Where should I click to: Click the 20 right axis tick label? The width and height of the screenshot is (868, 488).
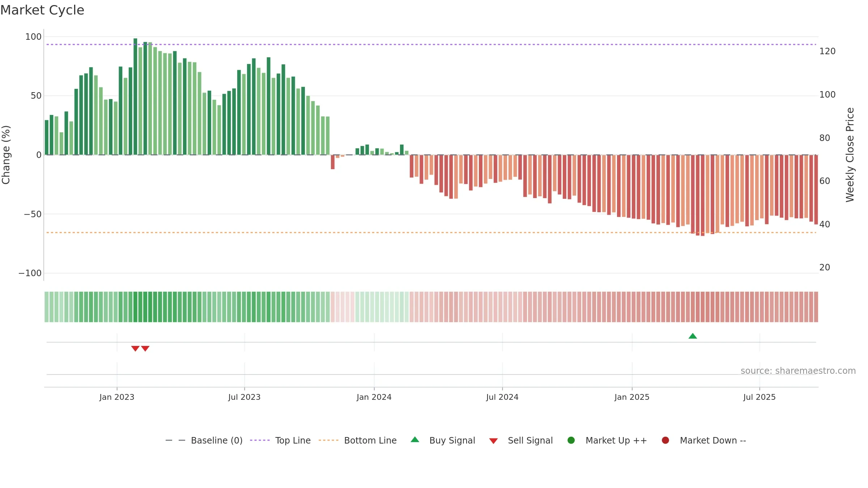pos(825,267)
